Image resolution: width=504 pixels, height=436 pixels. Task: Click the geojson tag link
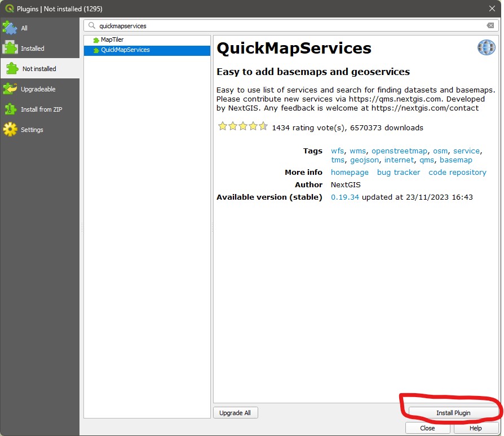coord(364,160)
